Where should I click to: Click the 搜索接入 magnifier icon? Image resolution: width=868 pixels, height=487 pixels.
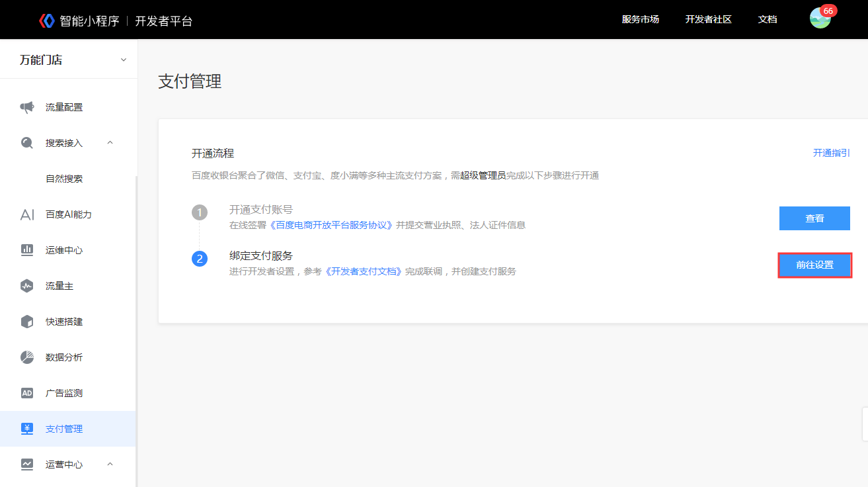click(x=27, y=143)
